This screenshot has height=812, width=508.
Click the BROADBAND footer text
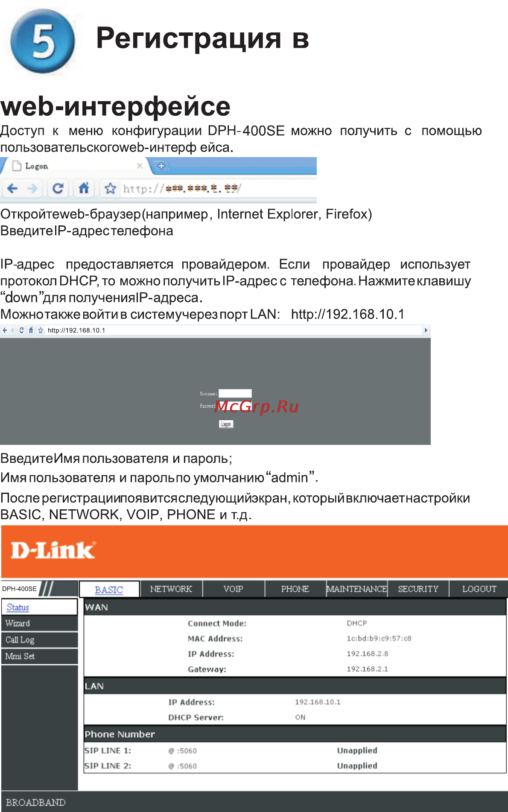(35, 802)
